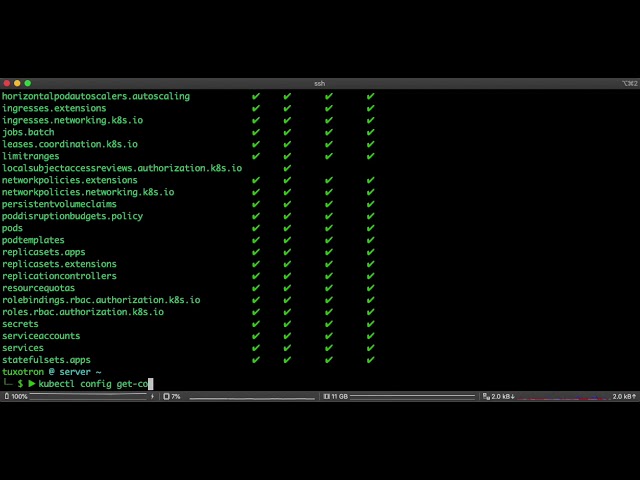Click 'poddisruptionbudgets.policy' line
Image resolution: width=640 pixels, height=480 pixels.
point(73,216)
